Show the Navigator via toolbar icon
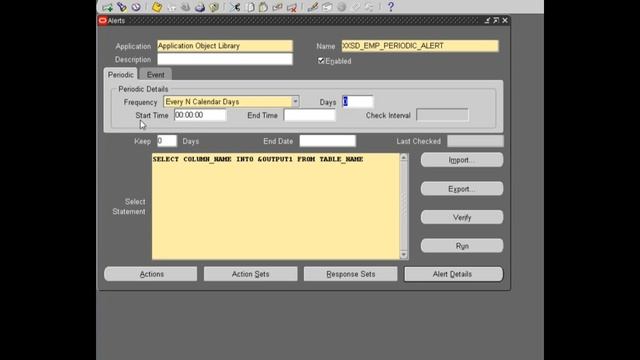This screenshot has height=360, width=640. click(136, 7)
